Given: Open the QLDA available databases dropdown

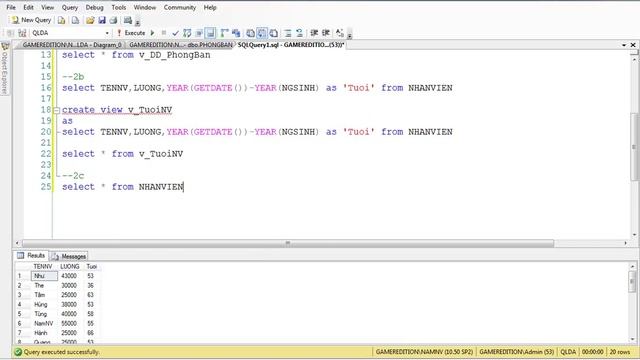Looking at the screenshot, I should click(107, 33).
